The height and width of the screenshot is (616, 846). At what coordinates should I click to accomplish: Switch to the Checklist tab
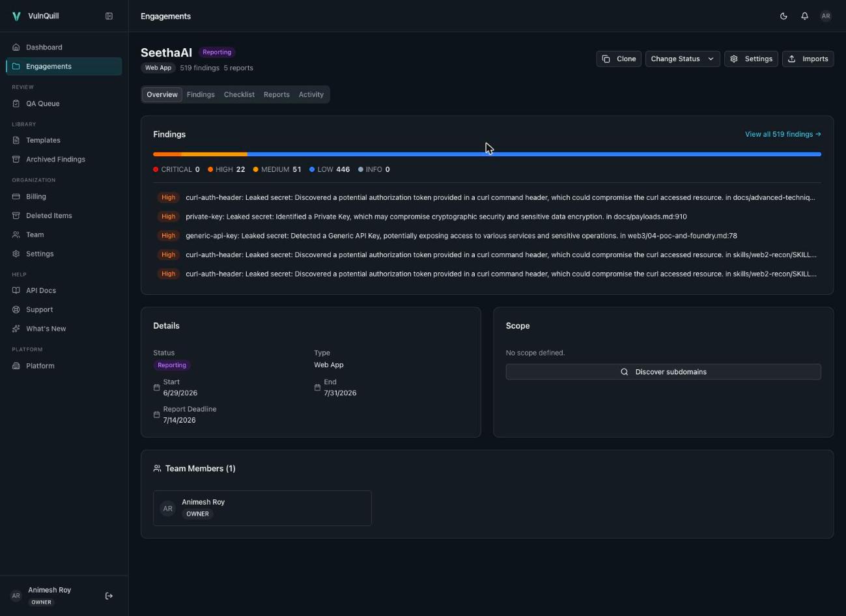click(x=239, y=94)
